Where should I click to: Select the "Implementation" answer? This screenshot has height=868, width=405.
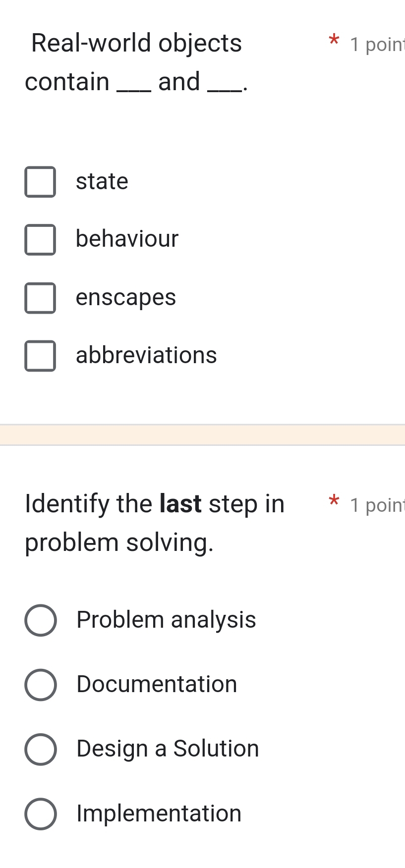pyautogui.click(x=41, y=814)
